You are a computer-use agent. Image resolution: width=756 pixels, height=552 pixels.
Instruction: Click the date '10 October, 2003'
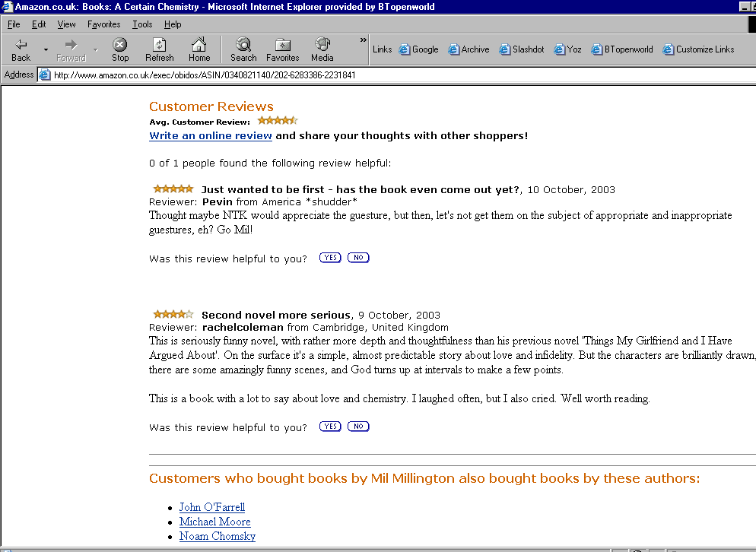pos(571,190)
